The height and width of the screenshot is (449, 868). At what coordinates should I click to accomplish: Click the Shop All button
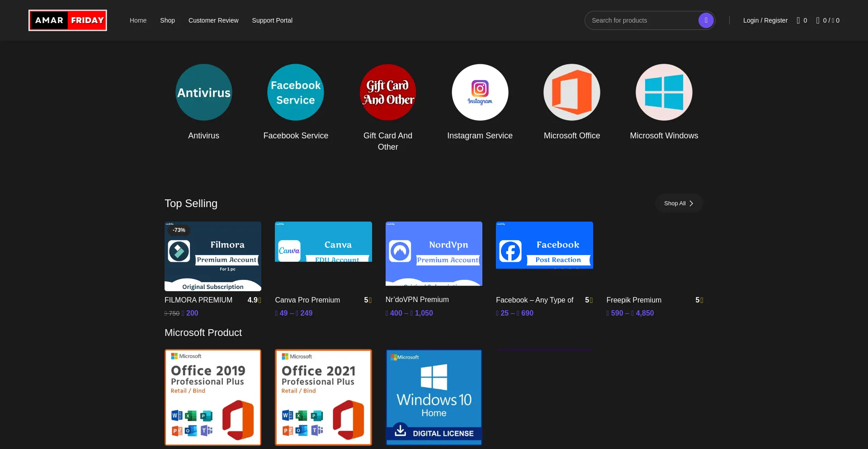(679, 203)
